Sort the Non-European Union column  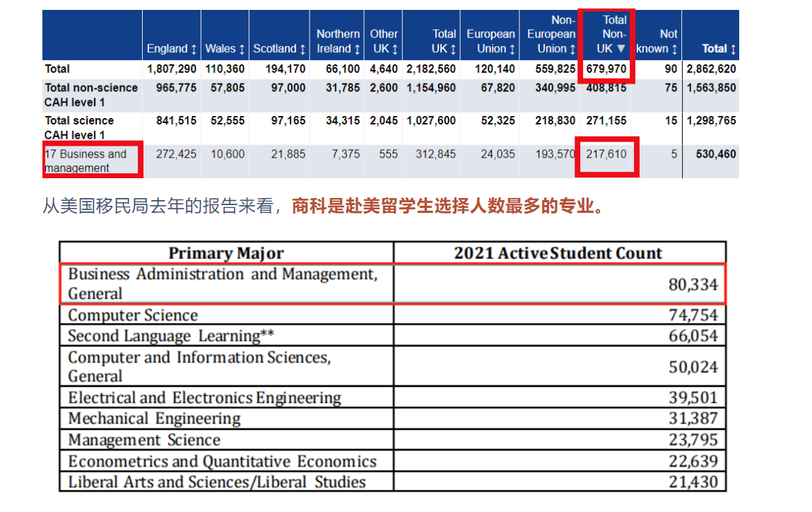[572, 49]
